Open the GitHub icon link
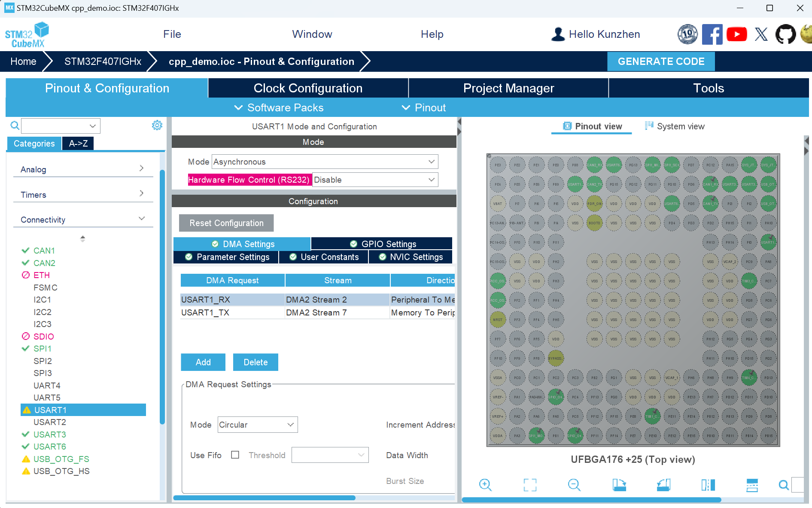The image size is (812, 508). click(x=785, y=34)
